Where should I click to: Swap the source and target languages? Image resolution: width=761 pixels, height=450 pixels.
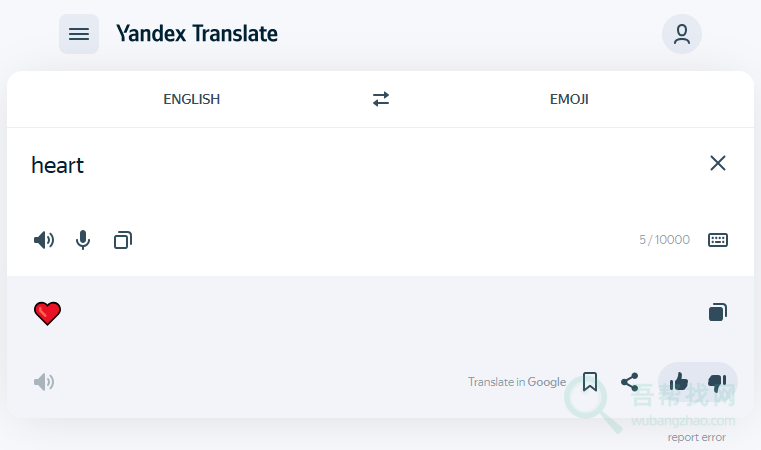[381, 99]
